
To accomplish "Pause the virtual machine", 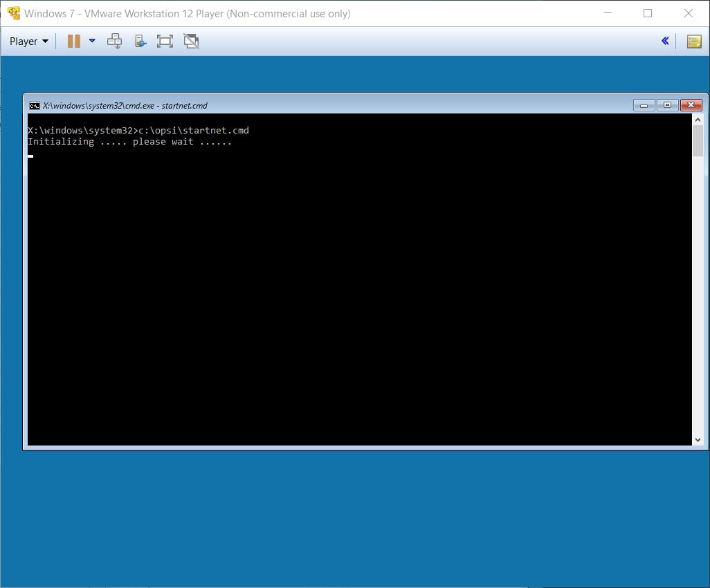I will point(74,42).
